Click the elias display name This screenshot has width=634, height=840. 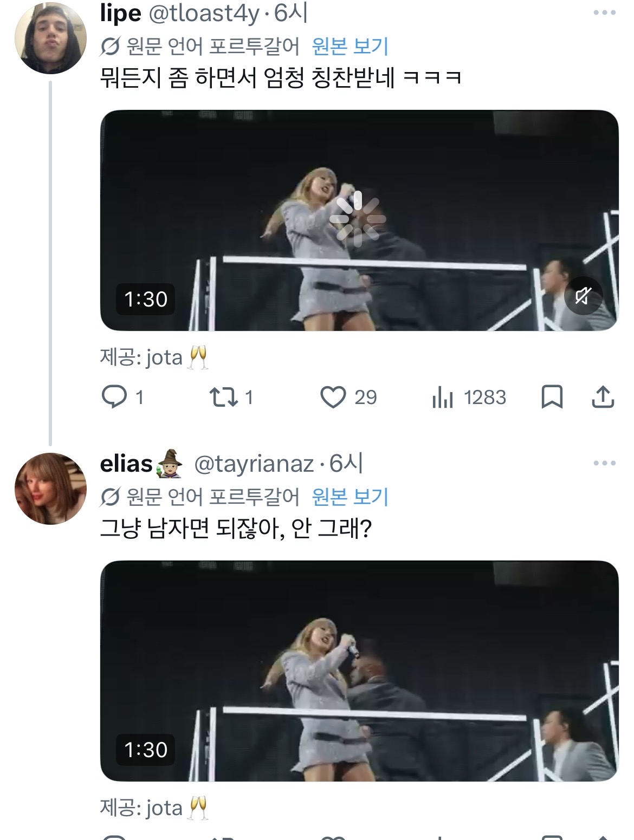126,464
